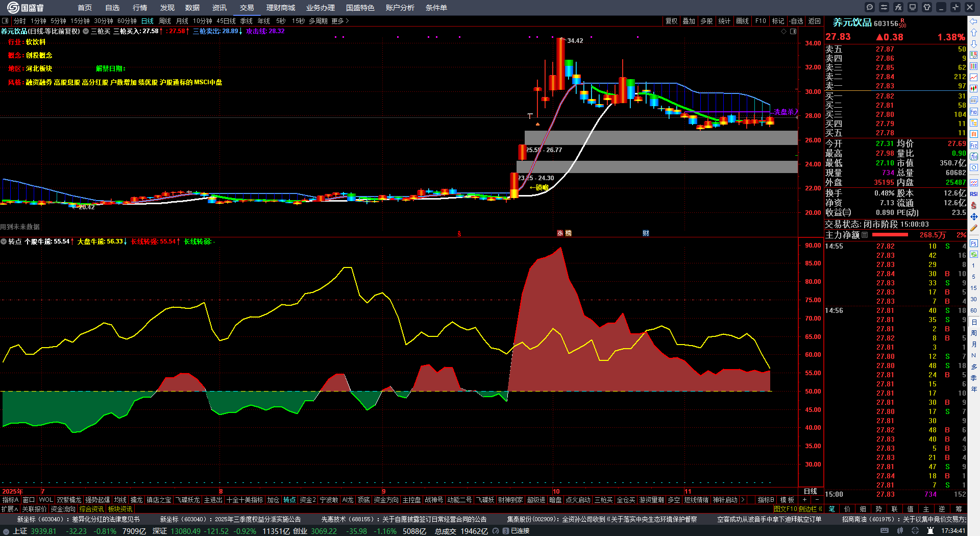
Task: Switch to the 60分钟 period tab
Action: 127,21
